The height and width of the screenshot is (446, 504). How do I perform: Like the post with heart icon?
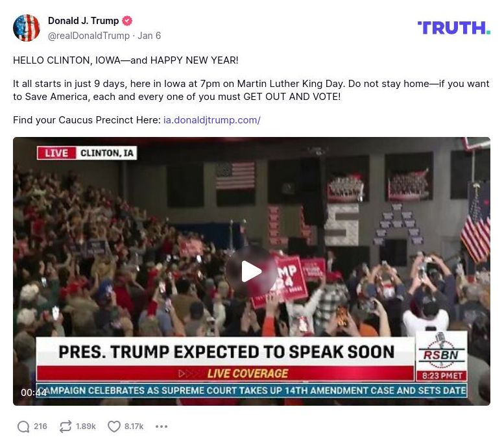(x=114, y=427)
